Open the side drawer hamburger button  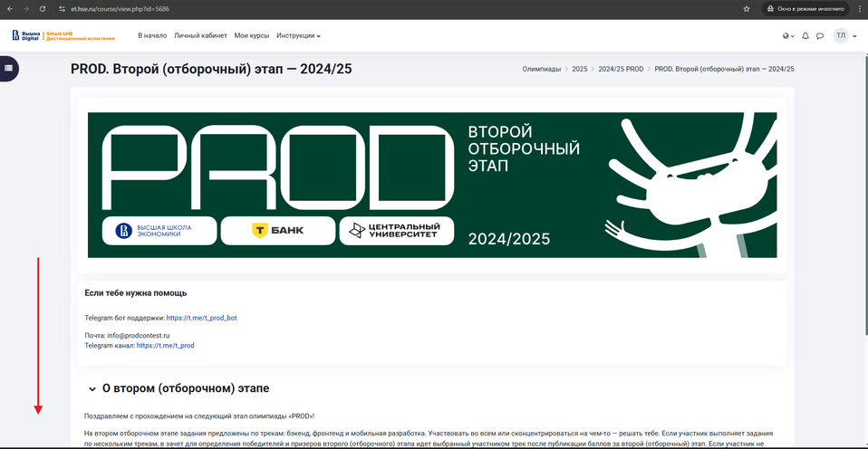click(8, 69)
